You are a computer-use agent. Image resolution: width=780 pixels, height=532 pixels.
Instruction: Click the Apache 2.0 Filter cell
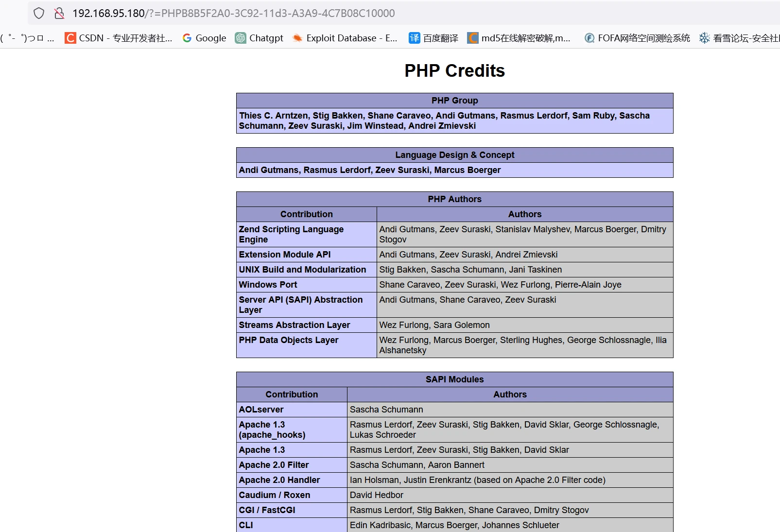pos(292,465)
